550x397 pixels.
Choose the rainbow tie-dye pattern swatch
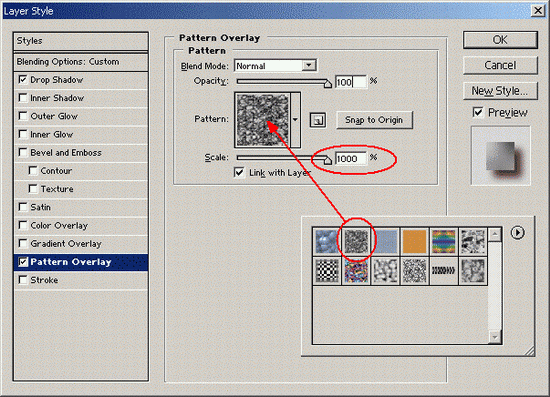[443, 241]
